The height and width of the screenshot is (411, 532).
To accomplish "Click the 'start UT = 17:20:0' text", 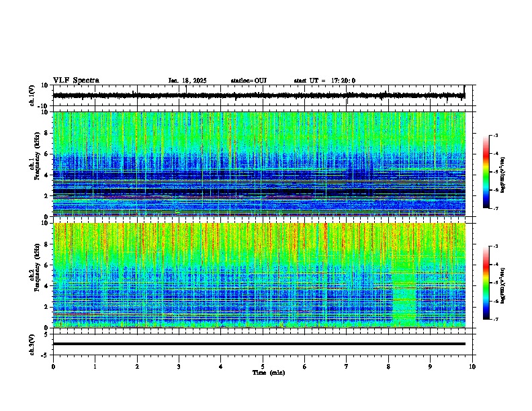I will pos(324,81).
